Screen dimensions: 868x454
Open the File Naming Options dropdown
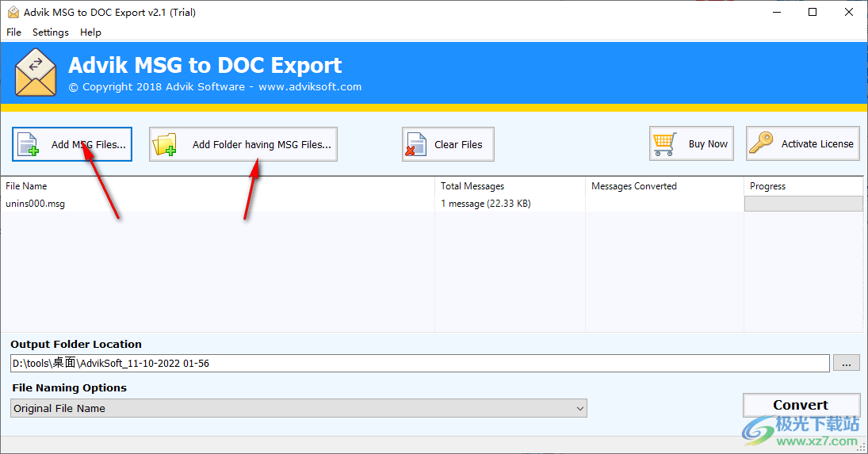coord(299,409)
